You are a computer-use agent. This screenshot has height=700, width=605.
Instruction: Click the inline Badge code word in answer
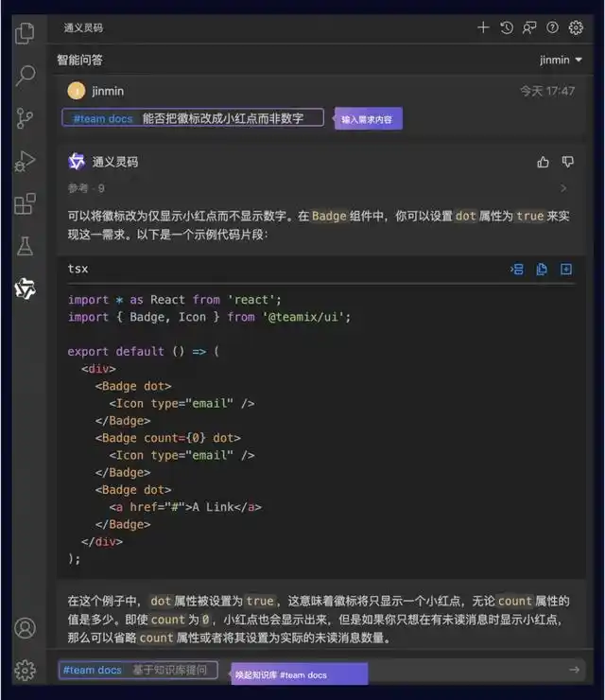pyautogui.click(x=329, y=216)
